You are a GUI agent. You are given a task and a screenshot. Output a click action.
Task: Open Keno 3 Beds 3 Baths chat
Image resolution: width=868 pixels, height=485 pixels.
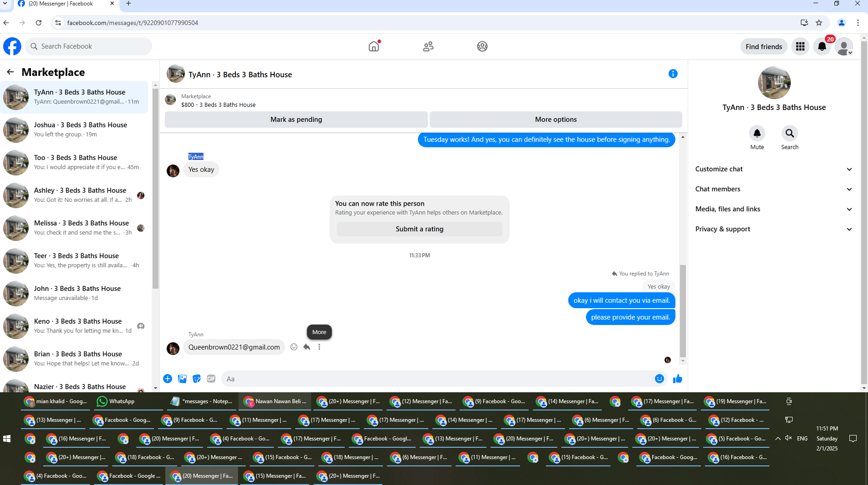pyautogui.click(x=75, y=326)
